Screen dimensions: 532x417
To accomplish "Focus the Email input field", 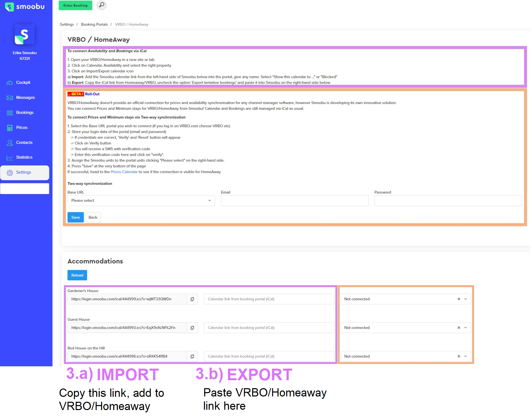I will tap(295, 201).
